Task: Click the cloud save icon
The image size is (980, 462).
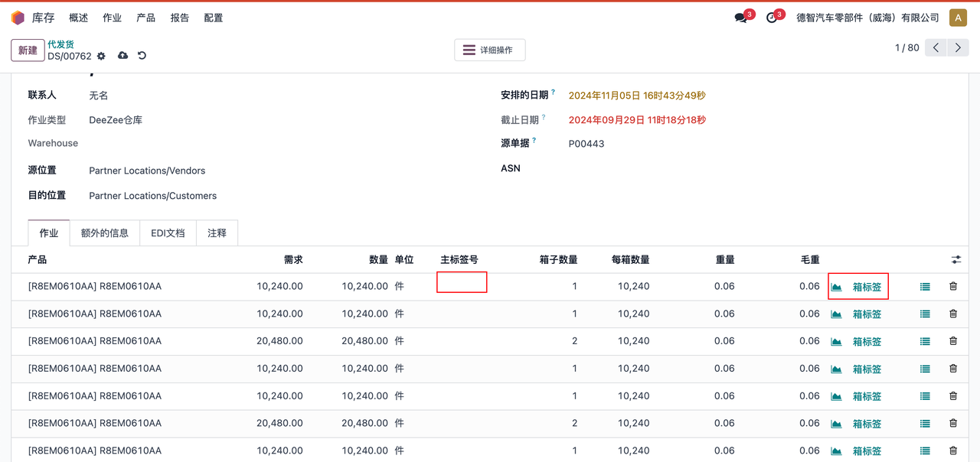Action: pyautogui.click(x=122, y=56)
